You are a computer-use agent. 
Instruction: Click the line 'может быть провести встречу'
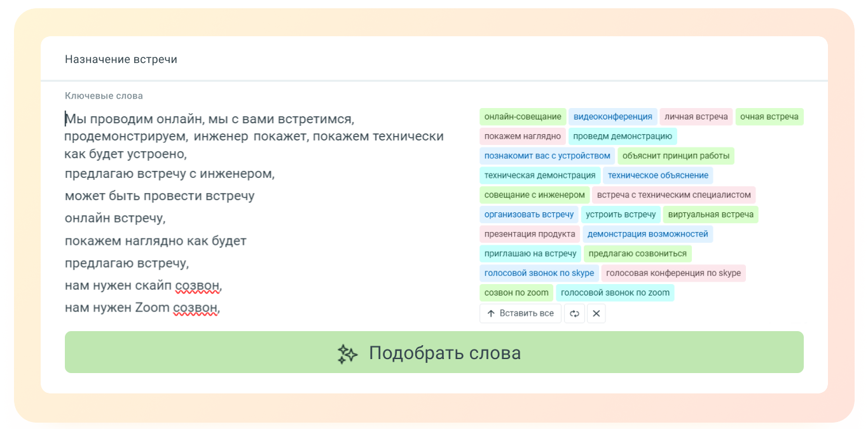point(160,196)
